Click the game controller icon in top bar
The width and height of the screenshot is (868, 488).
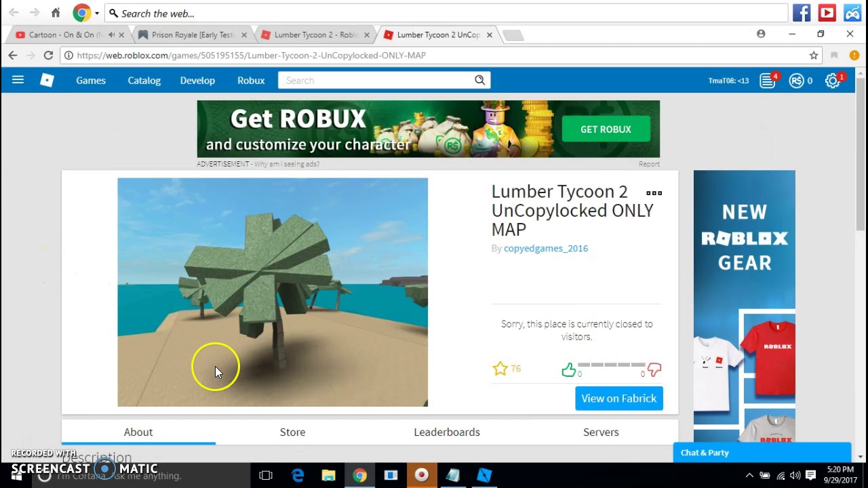pos(852,13)
